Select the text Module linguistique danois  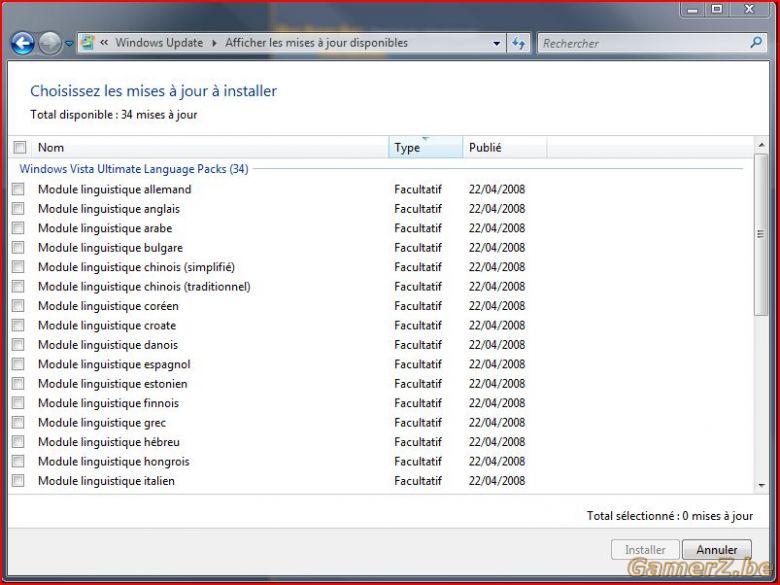[108, 345]
